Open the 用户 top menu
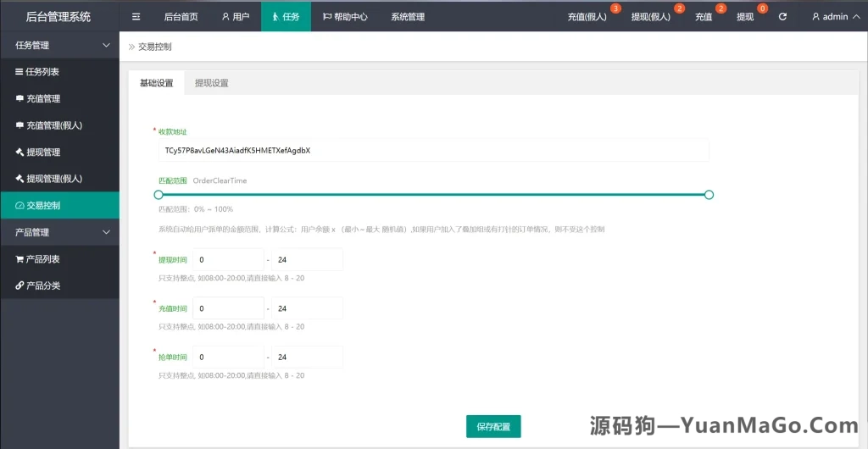This screenshot has width=868, height=449. [236, 17]
